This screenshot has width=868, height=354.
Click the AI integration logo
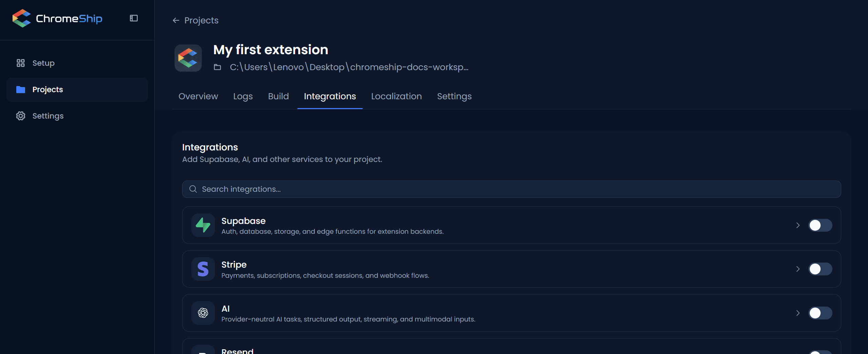(203, 313)
